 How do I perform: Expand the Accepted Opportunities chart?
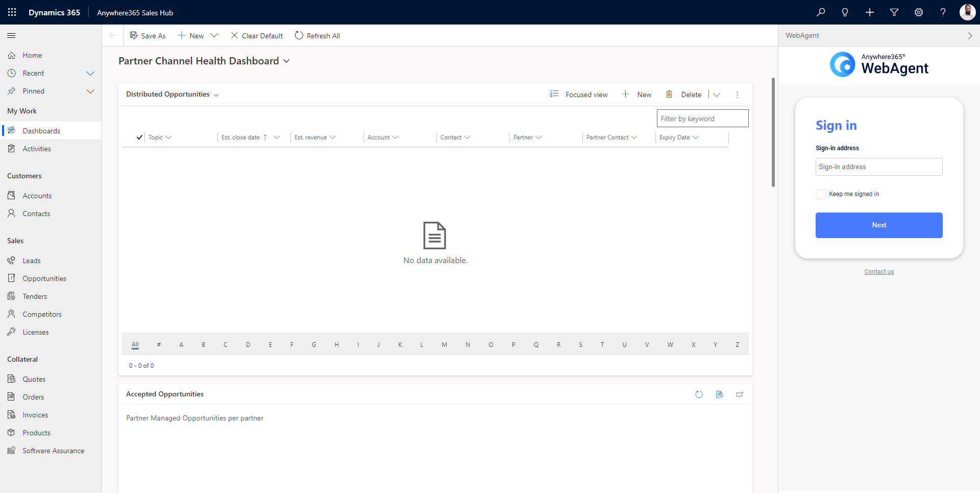point(740,394)
